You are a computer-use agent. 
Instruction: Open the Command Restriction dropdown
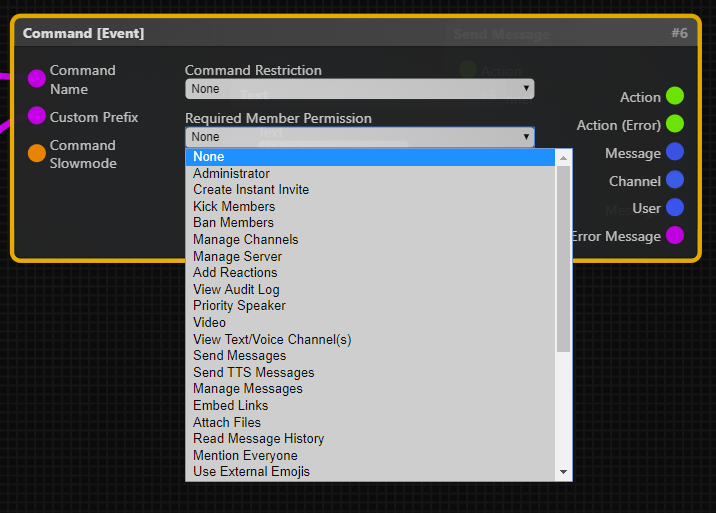pos(359,89)
